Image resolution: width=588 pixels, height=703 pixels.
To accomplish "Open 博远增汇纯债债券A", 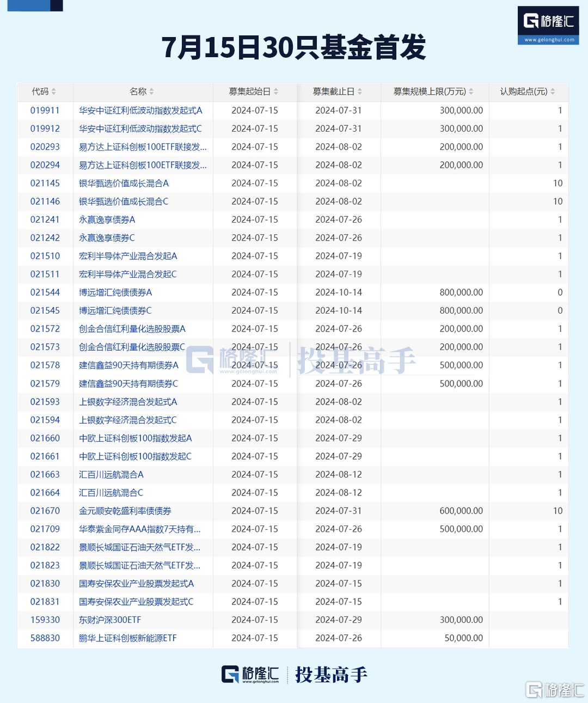I will 115,292.
